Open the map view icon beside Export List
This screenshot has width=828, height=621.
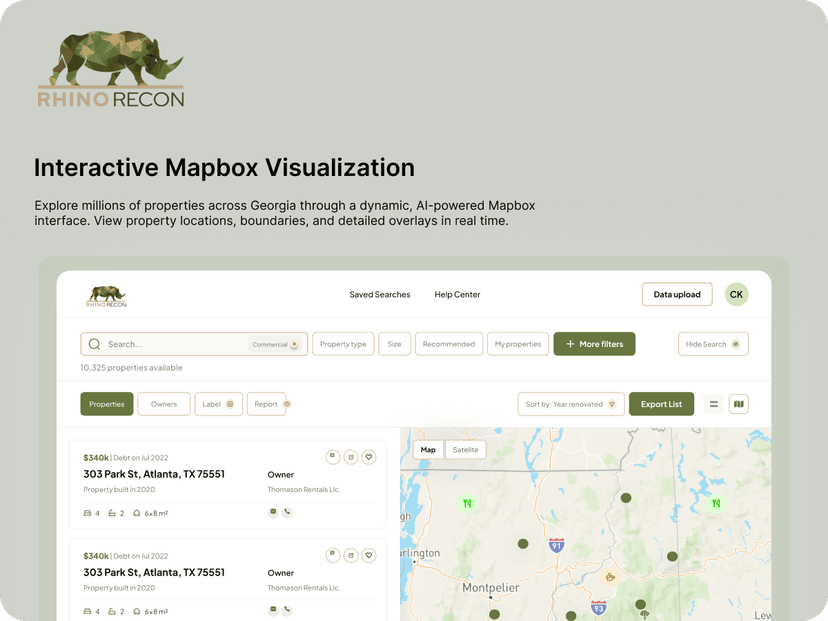739,403
